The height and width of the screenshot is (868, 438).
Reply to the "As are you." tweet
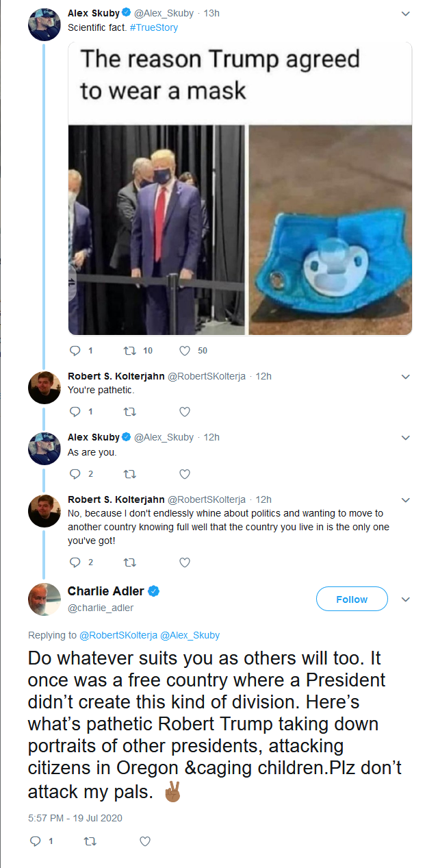point(76,473)
